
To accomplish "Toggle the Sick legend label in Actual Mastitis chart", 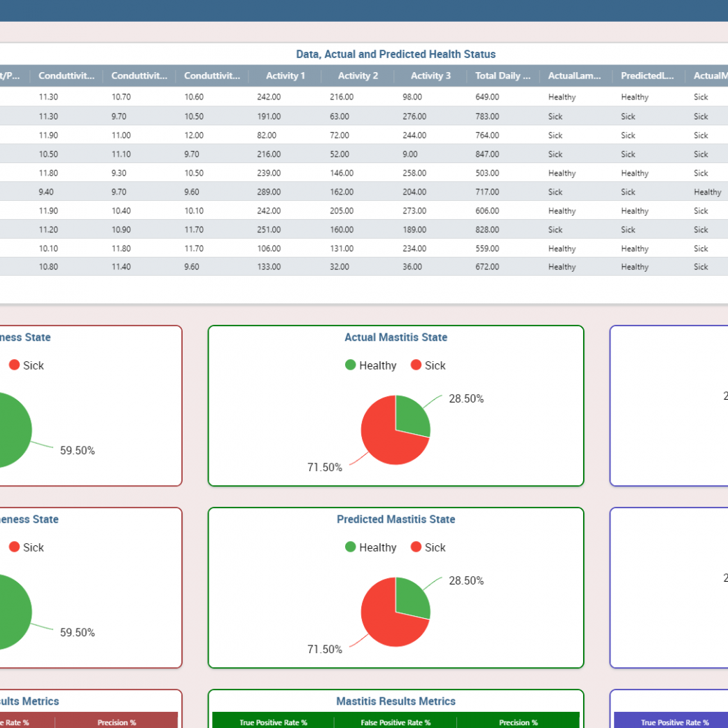I will point(435,365).
